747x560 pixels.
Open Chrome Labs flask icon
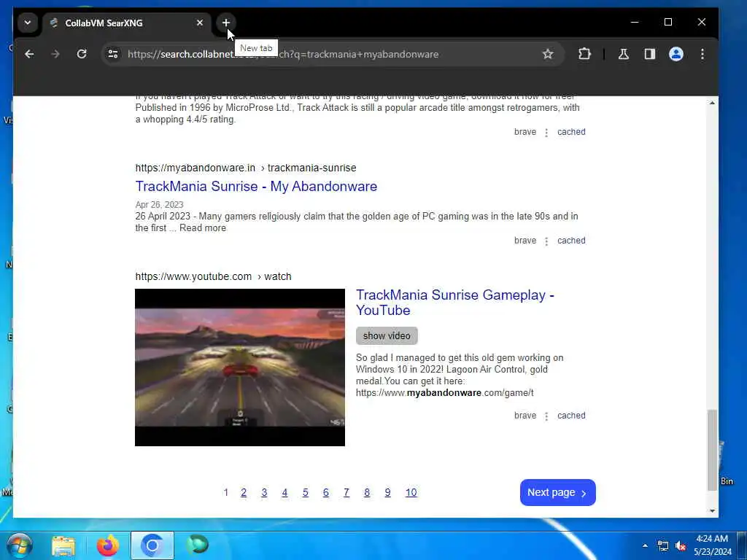coord(624,54)
